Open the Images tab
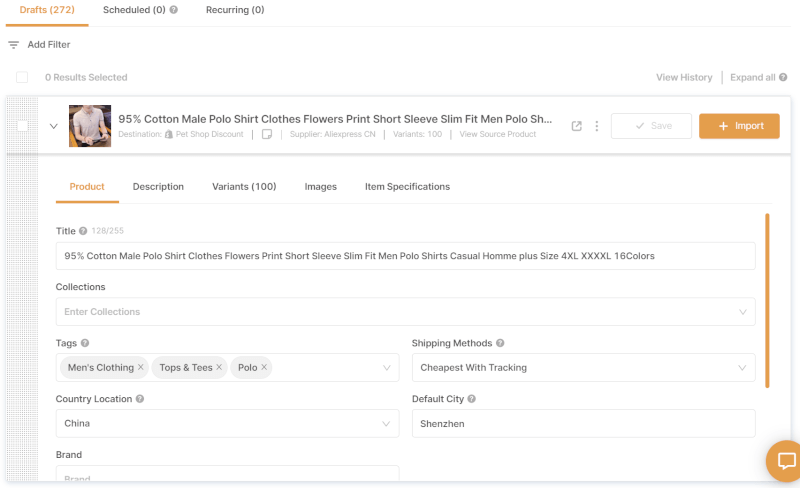The width and height of the screenshot is (800, 488). (x=320, y=187)
